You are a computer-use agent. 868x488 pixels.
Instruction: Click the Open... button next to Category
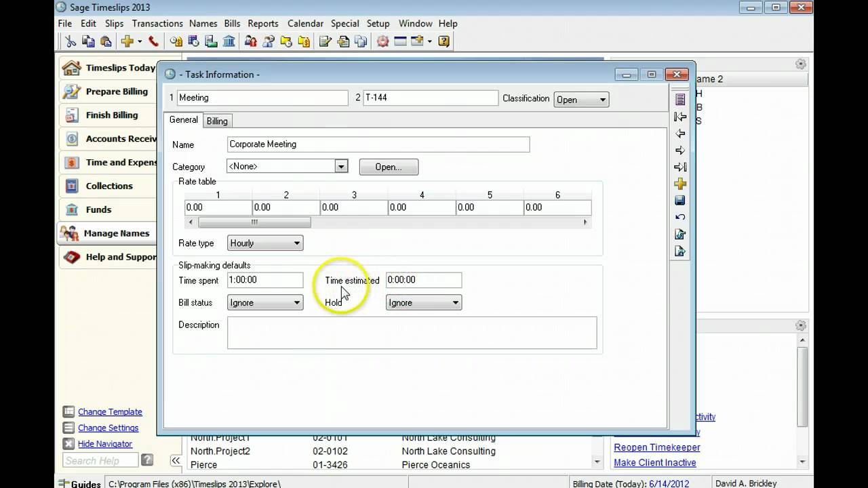[x=389, y=167]
